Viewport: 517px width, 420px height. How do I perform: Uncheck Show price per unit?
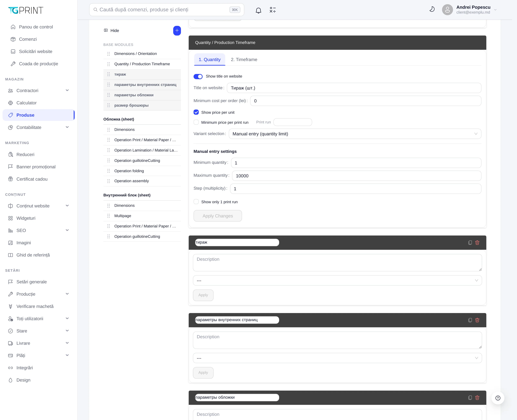196,112
